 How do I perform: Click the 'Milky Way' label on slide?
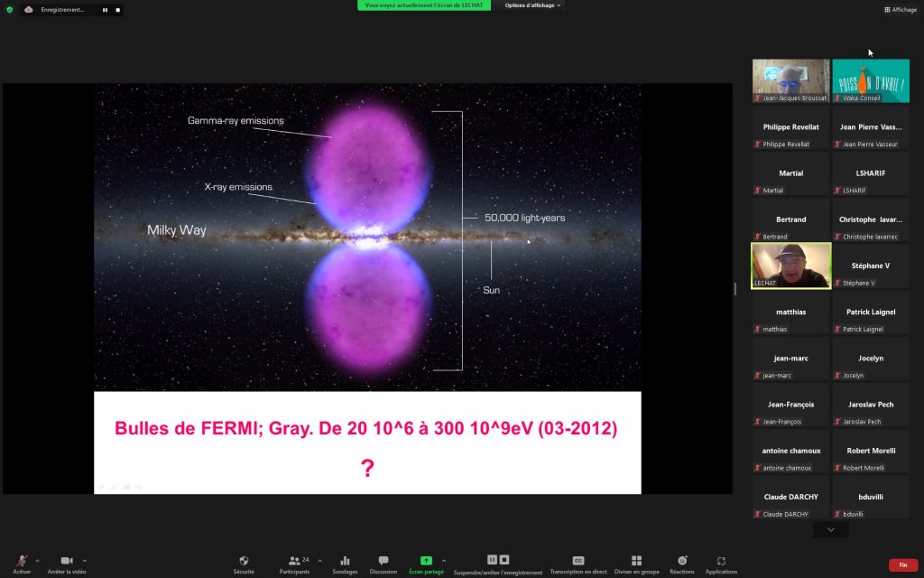(x=176, y=230)
